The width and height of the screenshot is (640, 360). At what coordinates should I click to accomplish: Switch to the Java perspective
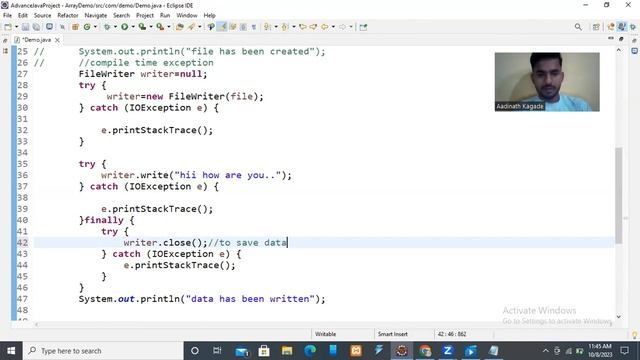[622, 27]
